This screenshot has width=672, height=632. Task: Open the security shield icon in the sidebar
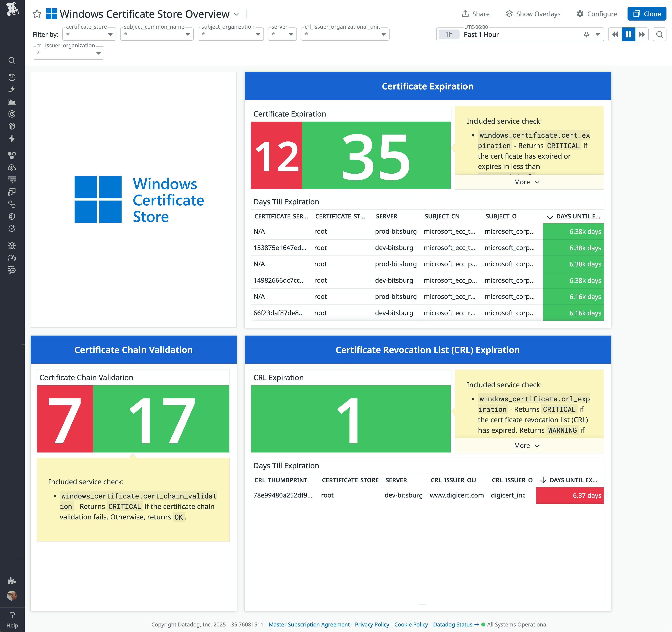coord(12,216)
